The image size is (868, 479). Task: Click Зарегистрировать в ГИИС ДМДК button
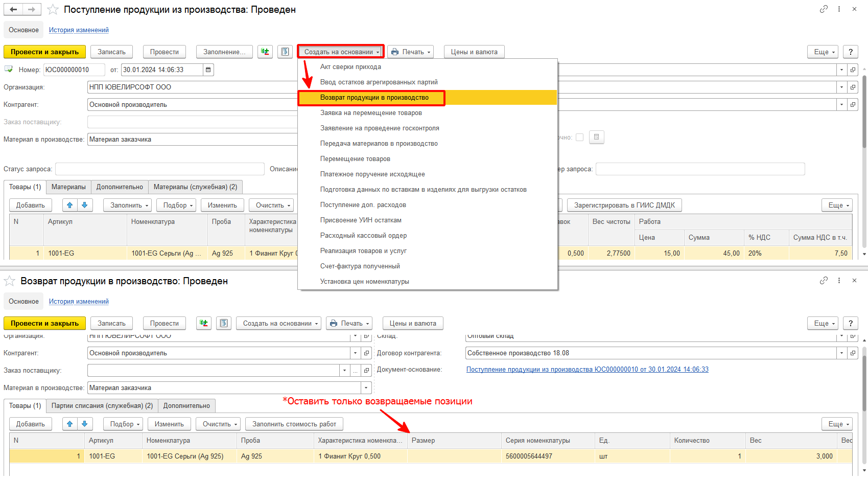point(624,205)
